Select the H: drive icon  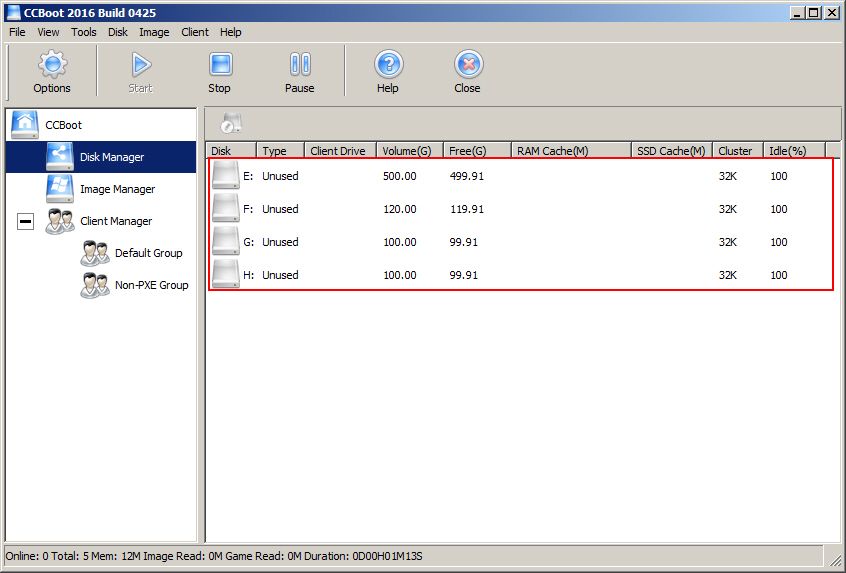(x=226, y=274)
